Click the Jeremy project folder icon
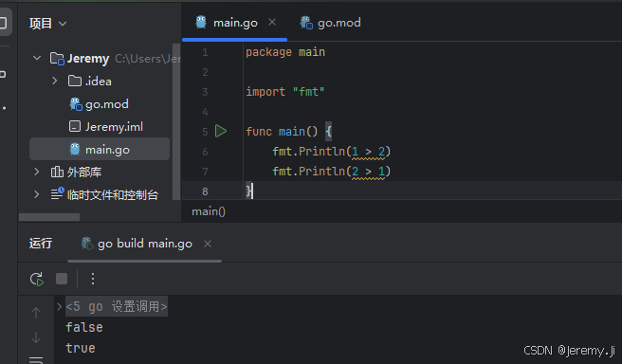The width and height of the screenshot is (622, 364). click(x=57, y=59)
